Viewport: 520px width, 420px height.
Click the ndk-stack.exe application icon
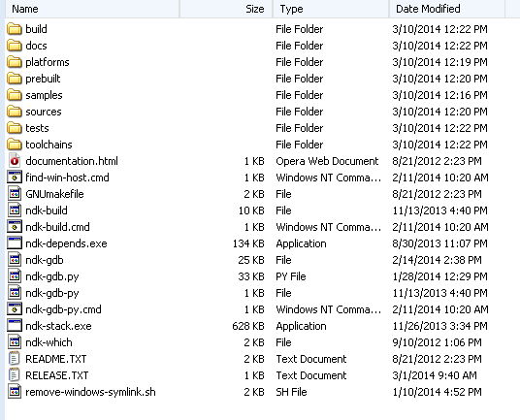click(x=15, y=326)
